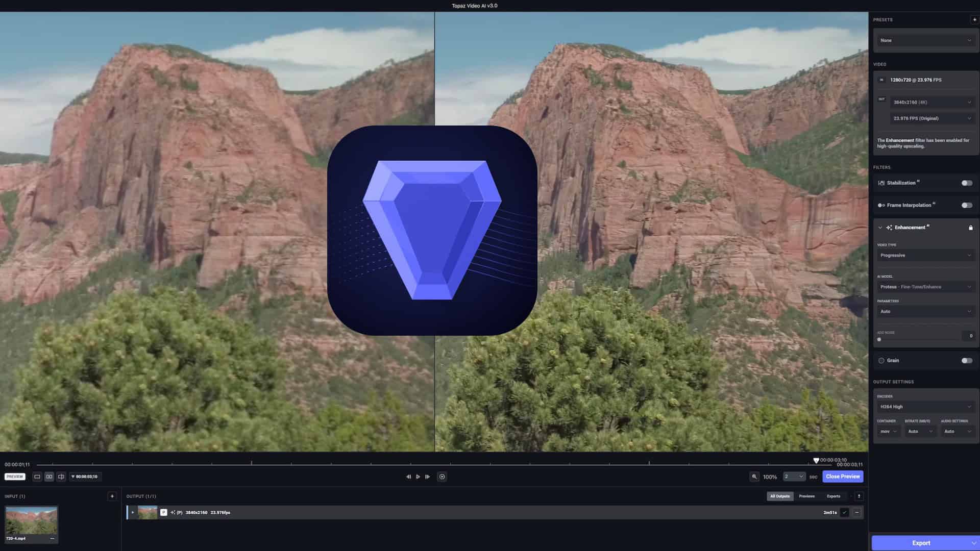Click the output row enhancement sparkle icon
Viewport: 980px width, 551px height.
pos(173,512)
